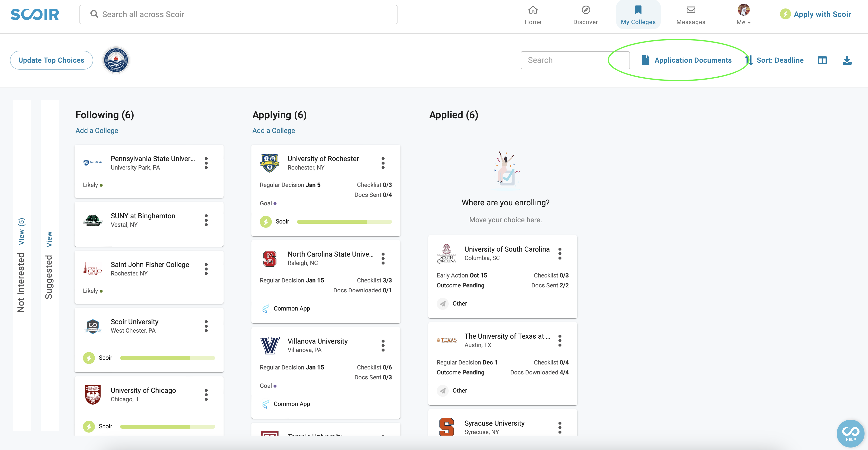Click the St. John Fisher logo
The width and height of the screenshot is (868, 450).
[93, 269]
